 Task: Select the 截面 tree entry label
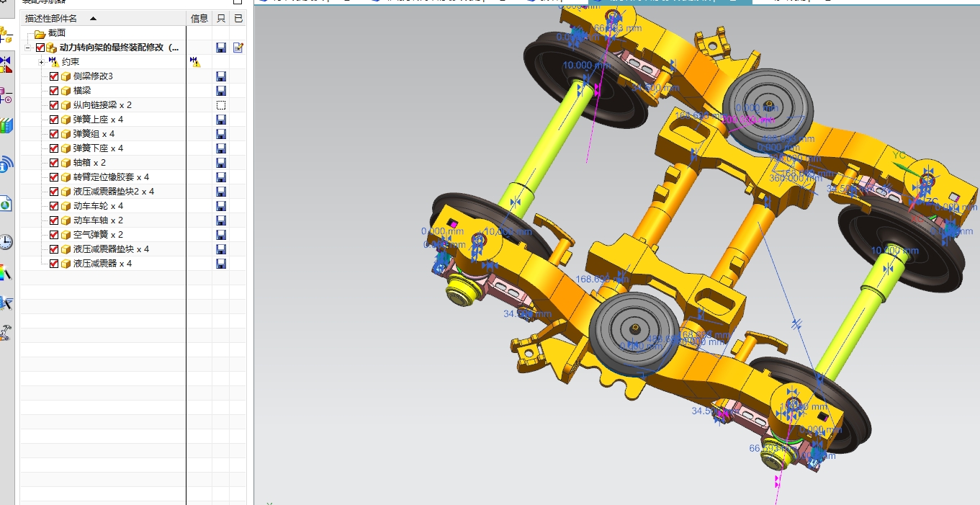coord(57,33)
